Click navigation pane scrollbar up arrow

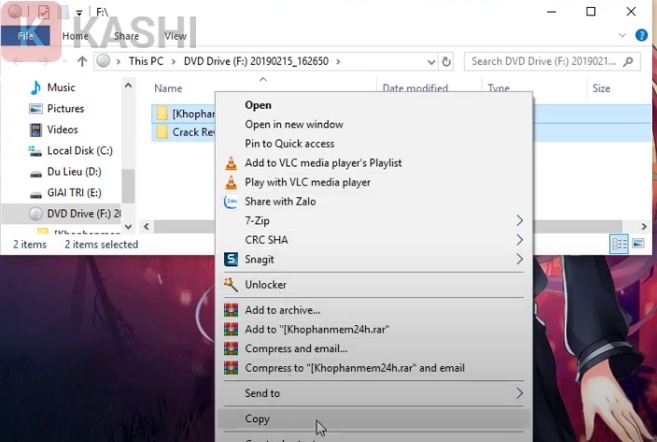[128, 86]
